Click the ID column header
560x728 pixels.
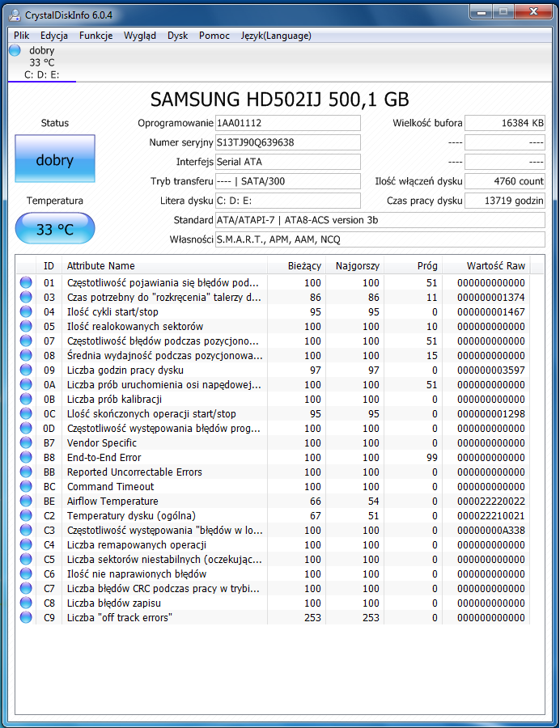[x=49, y=266]
